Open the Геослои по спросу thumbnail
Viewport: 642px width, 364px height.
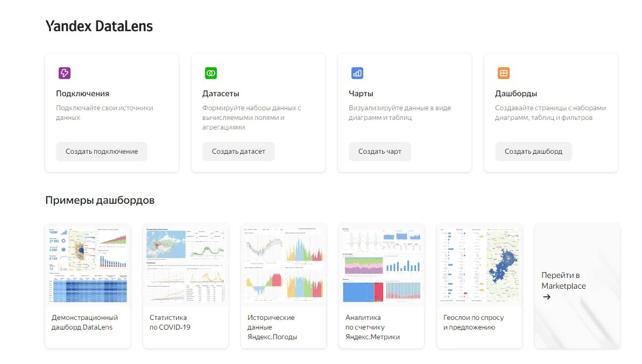[479, 265]
